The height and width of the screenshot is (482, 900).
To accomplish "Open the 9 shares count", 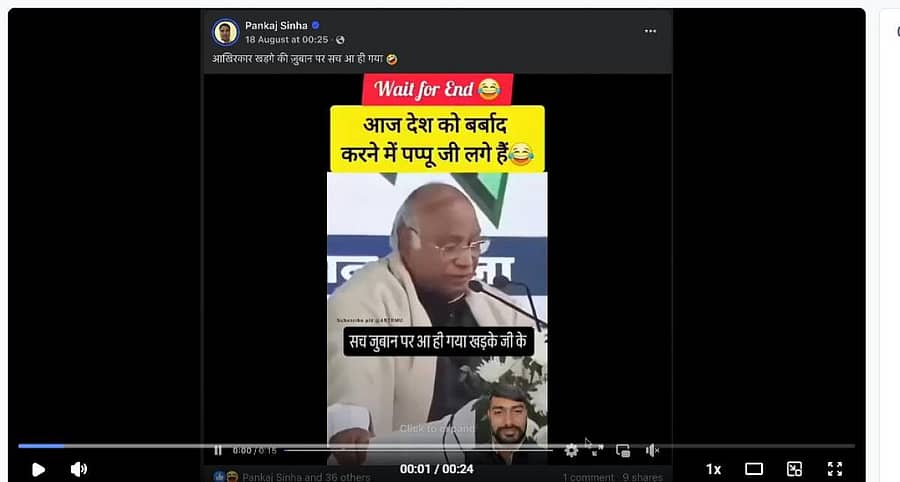I will coord(642,477).
